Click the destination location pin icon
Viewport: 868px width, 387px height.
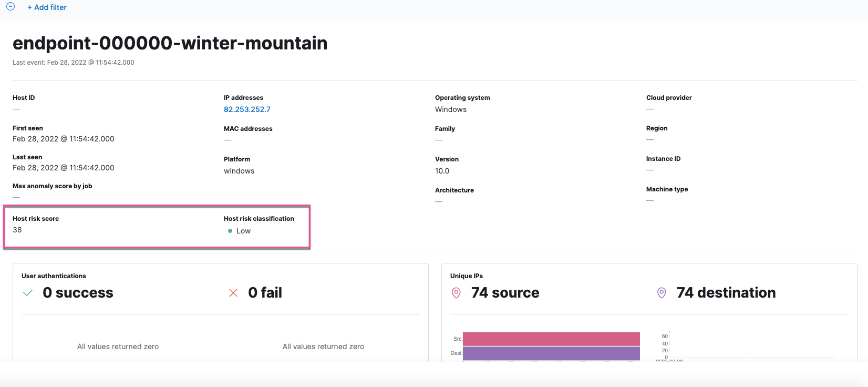coord(662,293)
